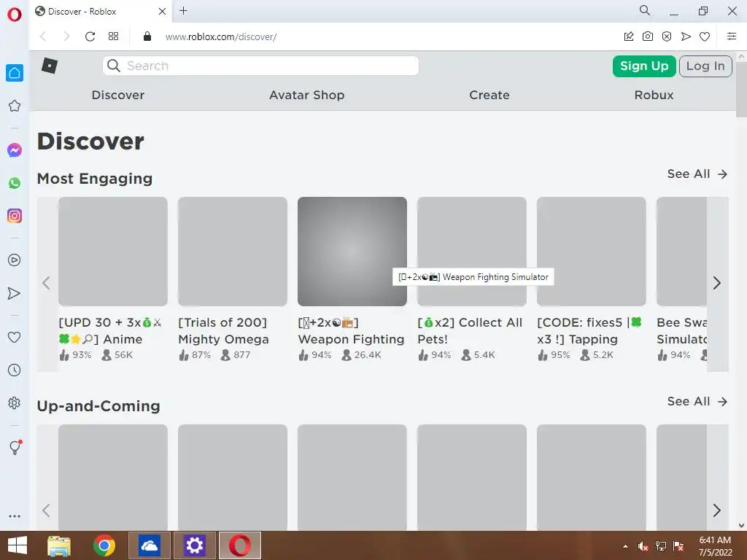Open the Anime game thumbnail

pos(113,252)
